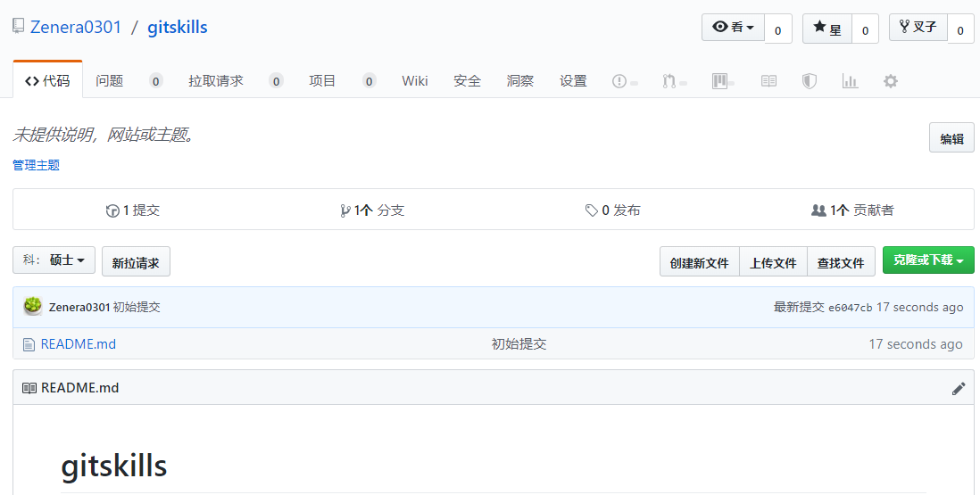Viewport: 980px width, 495px height.
Task: Click the 创建新文件 button
Action: (x=700, y=262)
